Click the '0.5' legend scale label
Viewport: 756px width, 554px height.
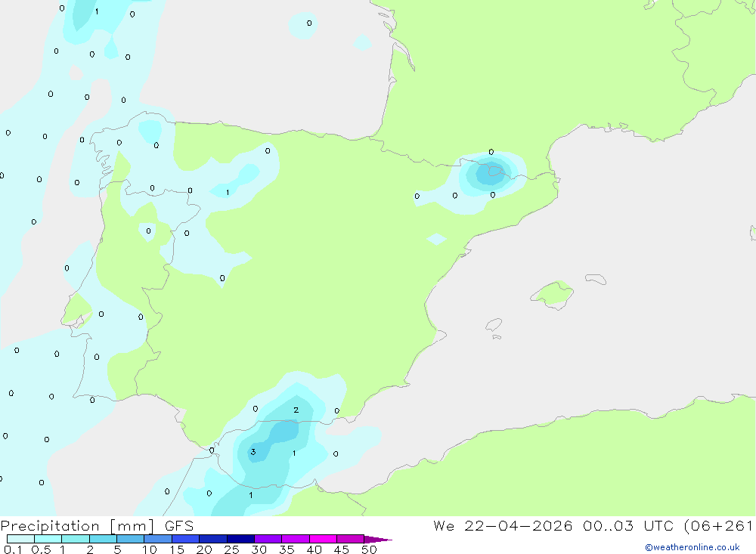[x=41, y=549]
